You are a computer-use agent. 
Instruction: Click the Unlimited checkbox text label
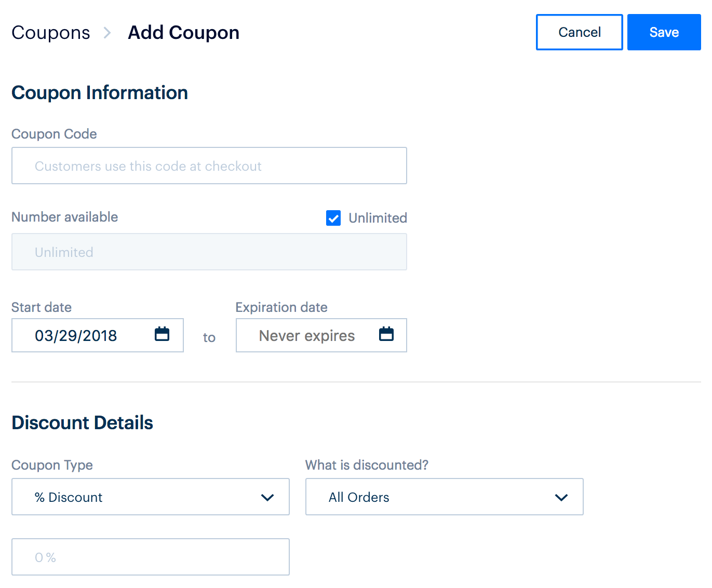pos(378,218)
